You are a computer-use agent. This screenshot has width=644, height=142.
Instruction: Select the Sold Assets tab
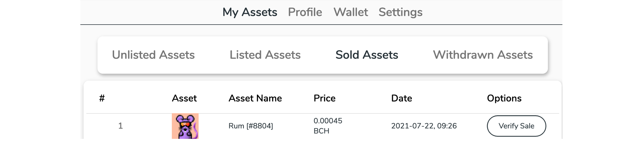coord(367,55)
